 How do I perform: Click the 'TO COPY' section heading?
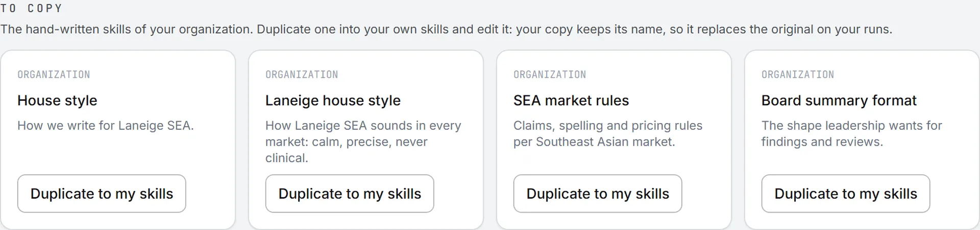click(31, 8)
